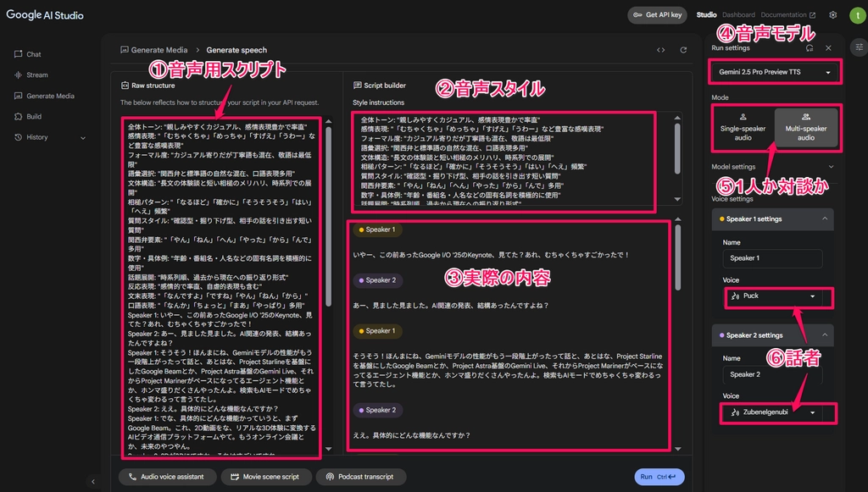
Task: Select Multi-speaker audio mode
Action: tap(805, 127)
